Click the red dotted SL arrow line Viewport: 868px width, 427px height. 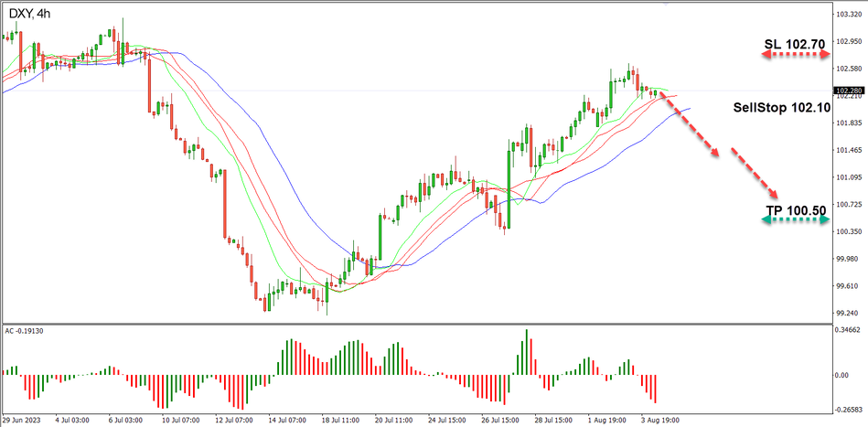coord(794,56)
